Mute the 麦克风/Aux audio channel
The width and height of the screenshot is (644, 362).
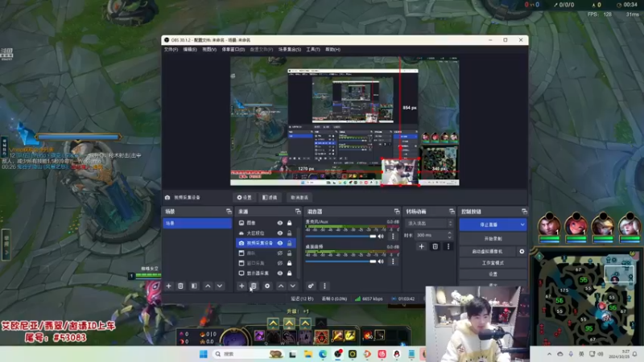pos(381,236)
